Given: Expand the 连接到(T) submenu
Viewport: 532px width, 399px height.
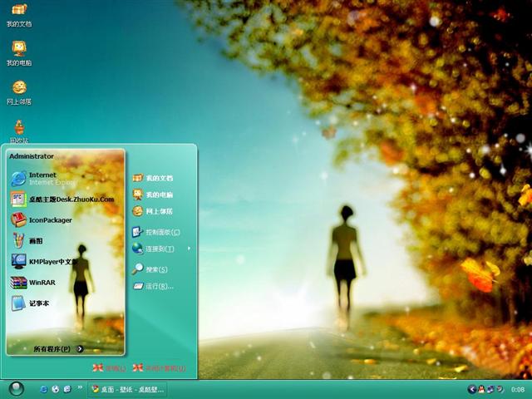Looking at the screenshot, I should (161, 249).
